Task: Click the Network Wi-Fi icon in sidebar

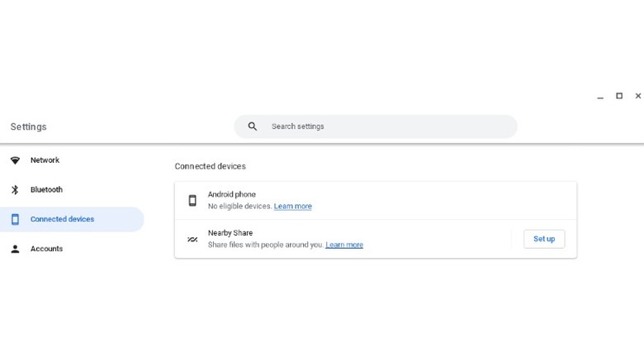Action: point(15,160)
